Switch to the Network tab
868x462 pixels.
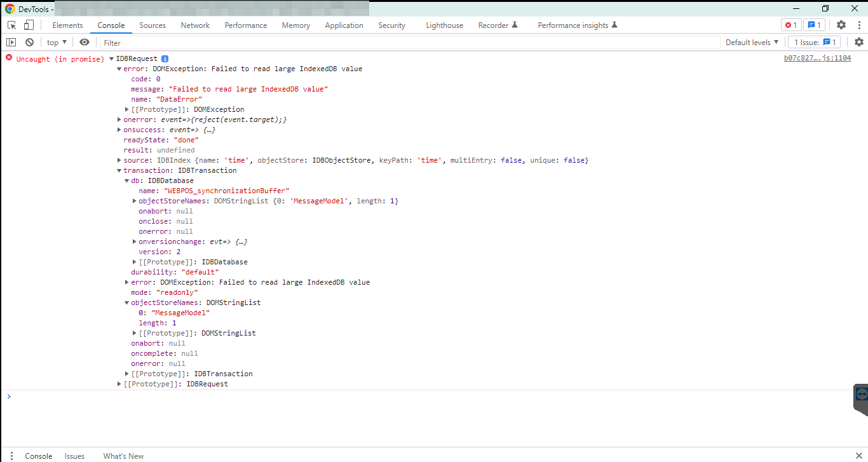[195, 25]
